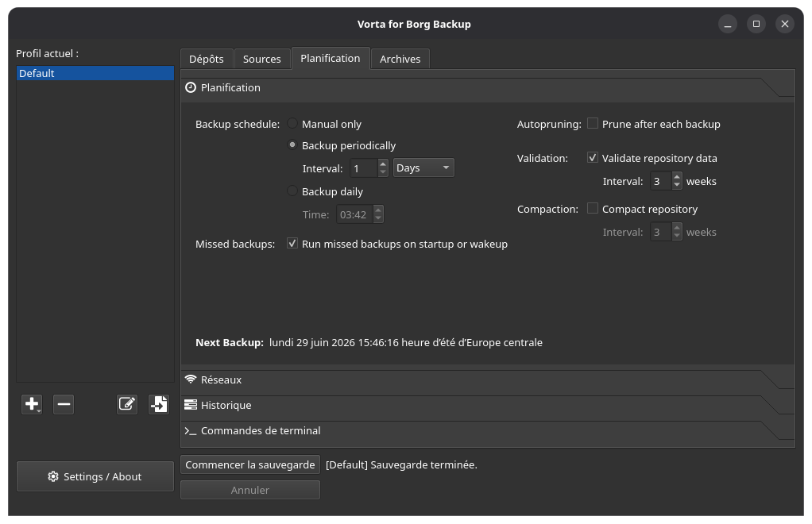Enable Compact repository checkbox
This screenshot has width=812, height=524.
(x=593, y=208)
